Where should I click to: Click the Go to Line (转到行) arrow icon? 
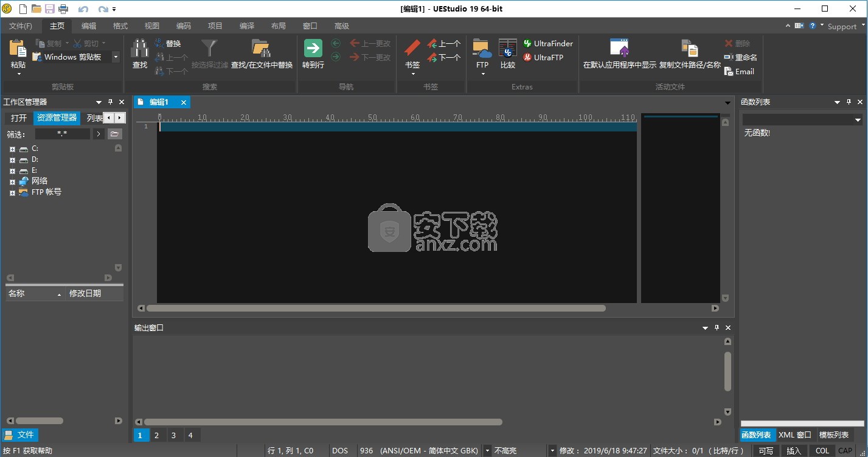click(x=313, y=49)
